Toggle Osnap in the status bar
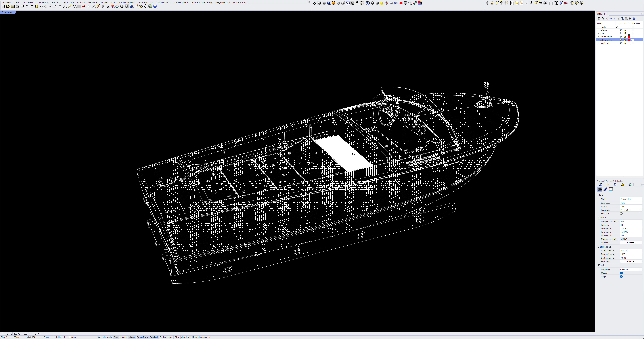Viewport: 644px width, 339px height. click(x=132, y=337)
